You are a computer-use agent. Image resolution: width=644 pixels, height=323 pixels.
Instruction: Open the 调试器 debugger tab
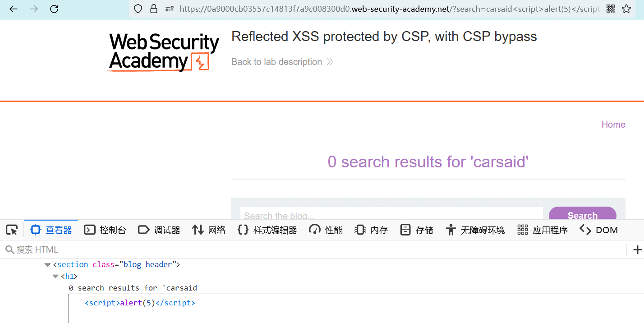pos(159,230)
